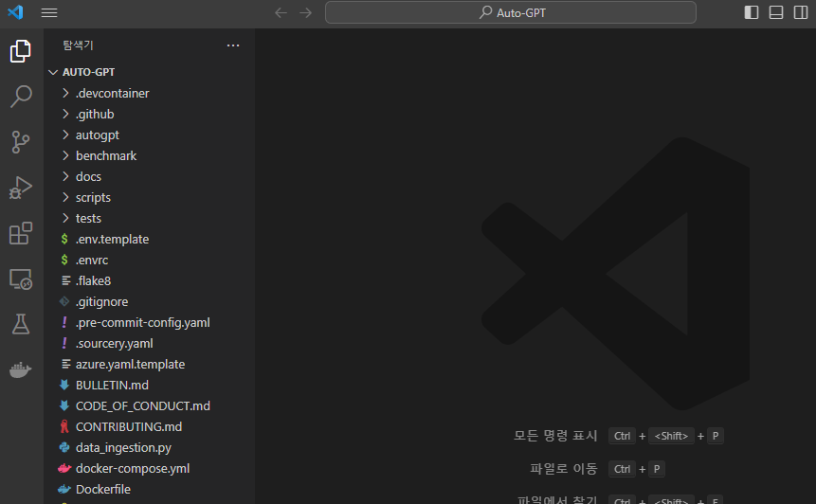Open the CONTRIBUTING.md file
Screen dimensions: 816x504
[x=150, y=426]
